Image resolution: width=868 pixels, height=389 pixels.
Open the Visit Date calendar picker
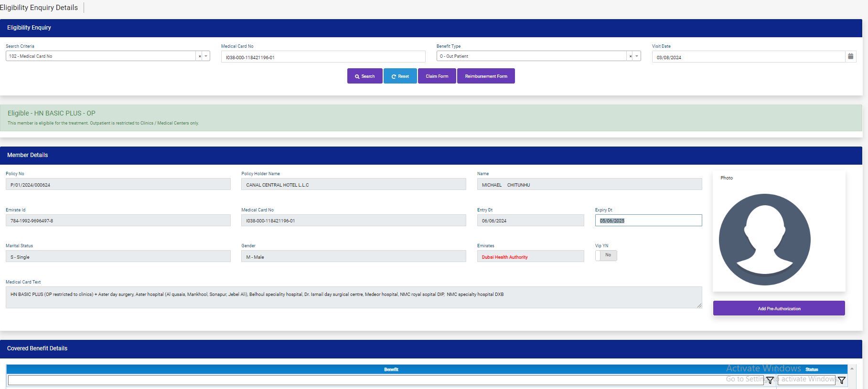(x=850, y=56)
